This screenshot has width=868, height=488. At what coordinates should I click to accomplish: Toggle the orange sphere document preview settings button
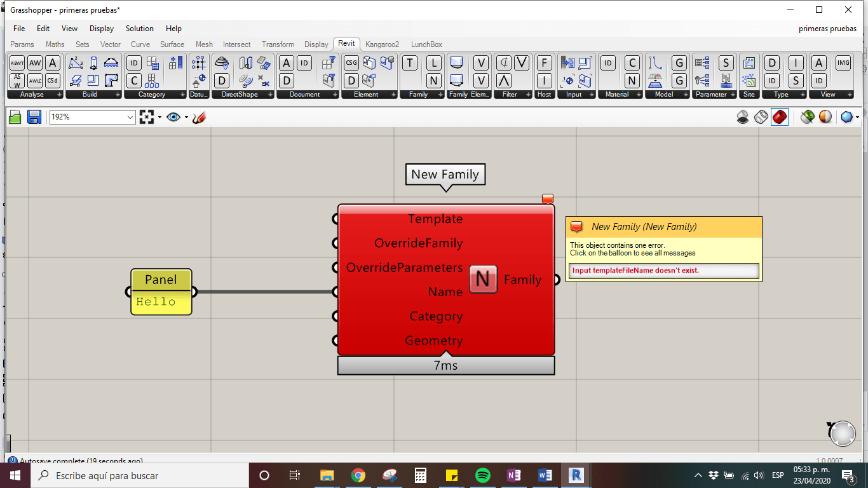[x=825, y=117]
